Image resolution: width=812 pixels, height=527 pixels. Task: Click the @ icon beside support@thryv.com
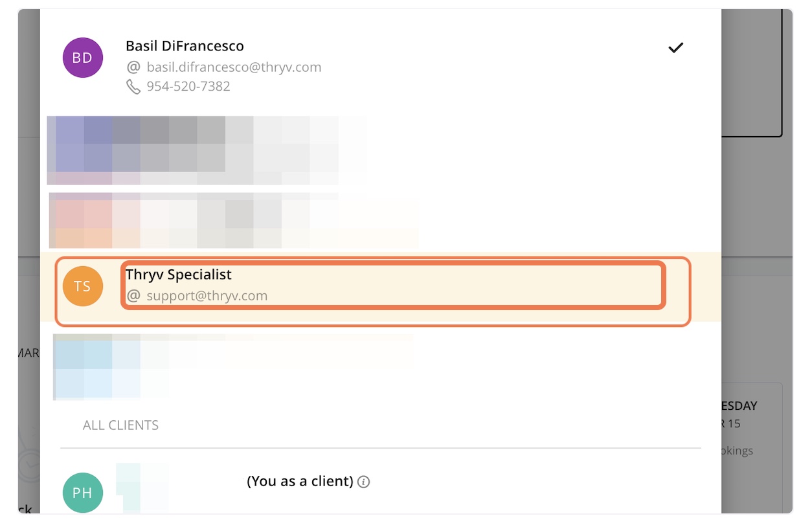(133, 296)
